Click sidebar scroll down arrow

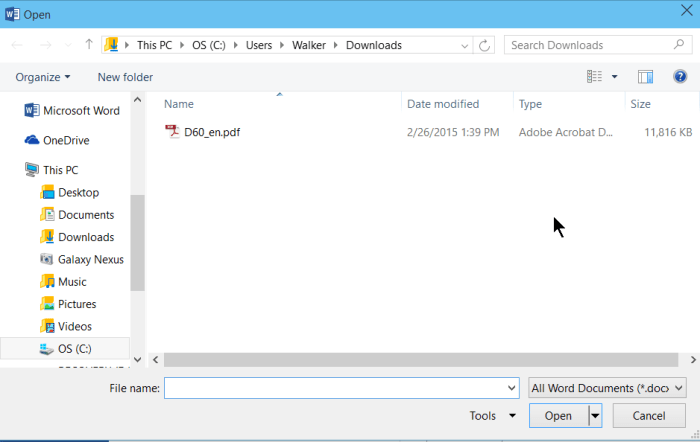138,359
